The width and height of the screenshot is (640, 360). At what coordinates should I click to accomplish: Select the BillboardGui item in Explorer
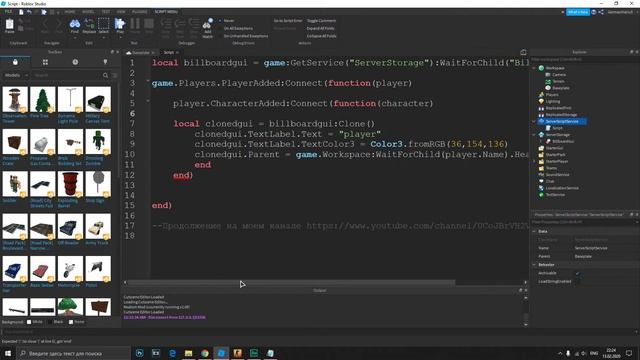[x=563, y=141]
